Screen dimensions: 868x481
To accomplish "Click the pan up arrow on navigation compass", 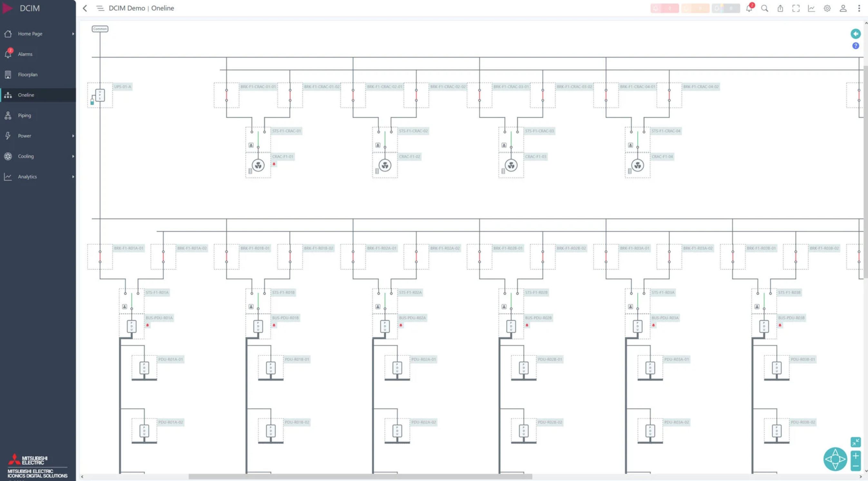I will [x=835, y=452].
